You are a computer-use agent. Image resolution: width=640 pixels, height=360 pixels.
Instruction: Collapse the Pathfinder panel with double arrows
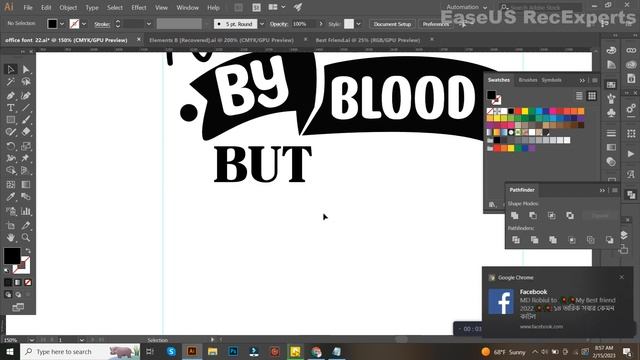coord(602,190)
